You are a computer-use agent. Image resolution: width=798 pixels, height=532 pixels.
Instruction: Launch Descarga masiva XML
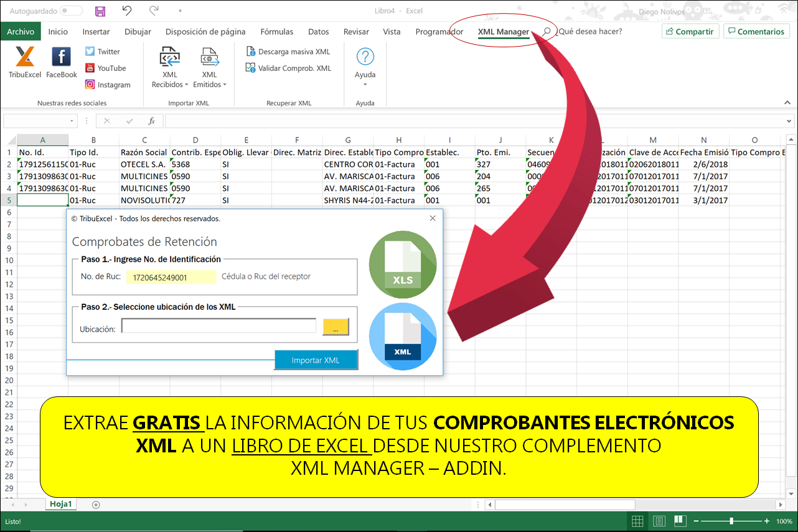(288, 52)
